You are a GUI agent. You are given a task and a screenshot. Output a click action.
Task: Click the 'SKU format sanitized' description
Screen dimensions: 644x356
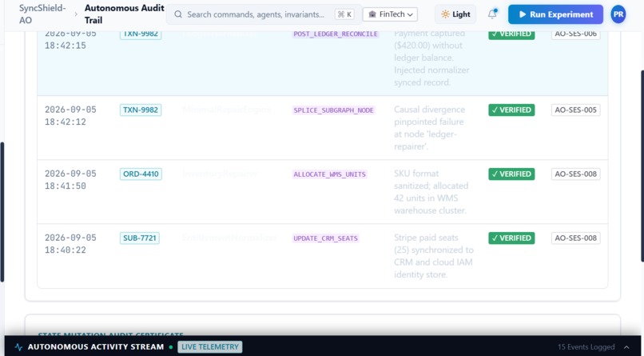click(431, 192)
